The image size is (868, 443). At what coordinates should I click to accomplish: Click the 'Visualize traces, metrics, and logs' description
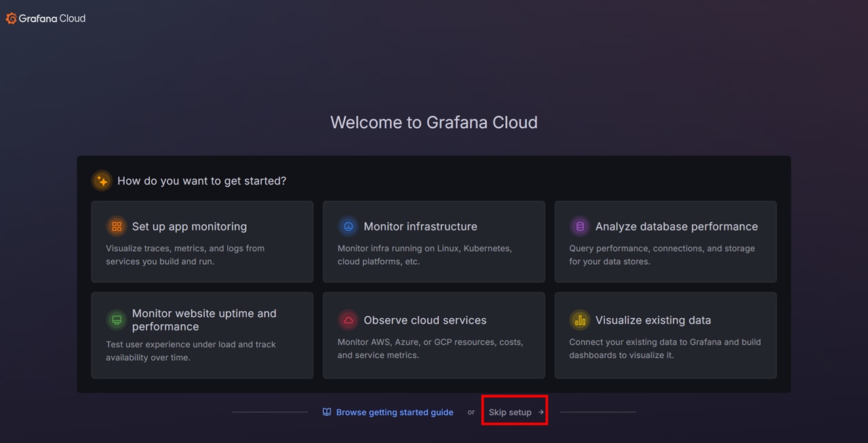click(185, 255)
